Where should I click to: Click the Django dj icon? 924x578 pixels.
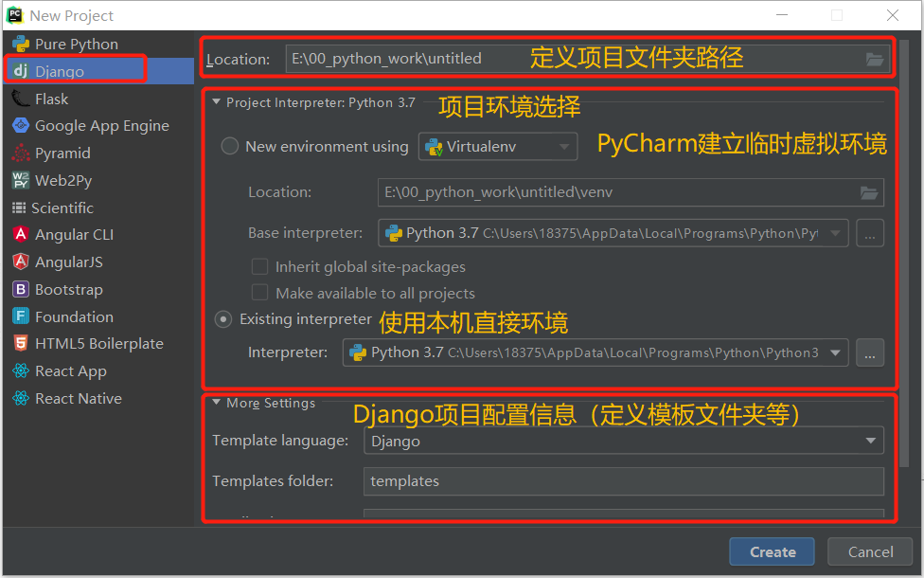coord(21,71)
